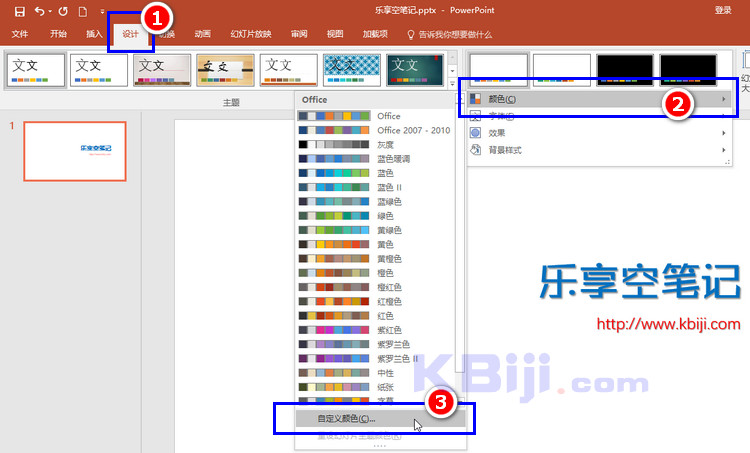Choose the Office 2007 - 2010 color scheme
Image resolution: width=750 pixels, height=453 pixels.
375,130
